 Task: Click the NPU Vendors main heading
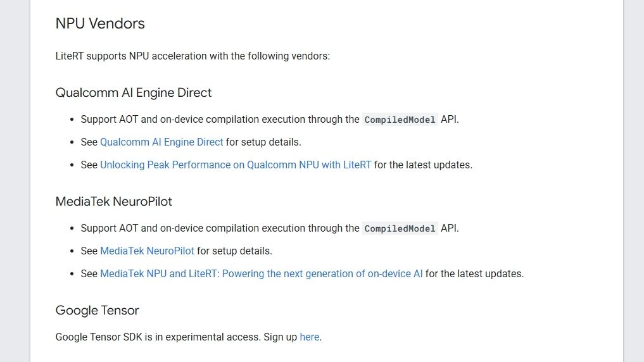(100, 23)
